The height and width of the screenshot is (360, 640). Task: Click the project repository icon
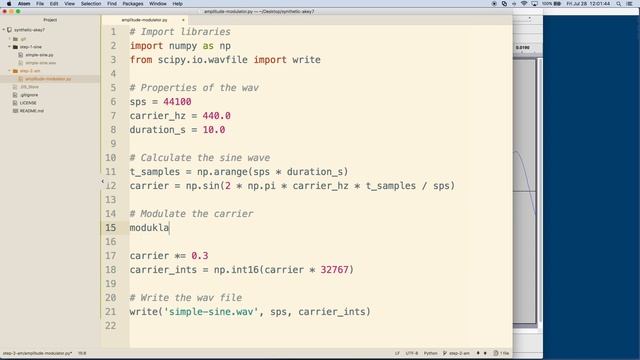pos(9,30)
